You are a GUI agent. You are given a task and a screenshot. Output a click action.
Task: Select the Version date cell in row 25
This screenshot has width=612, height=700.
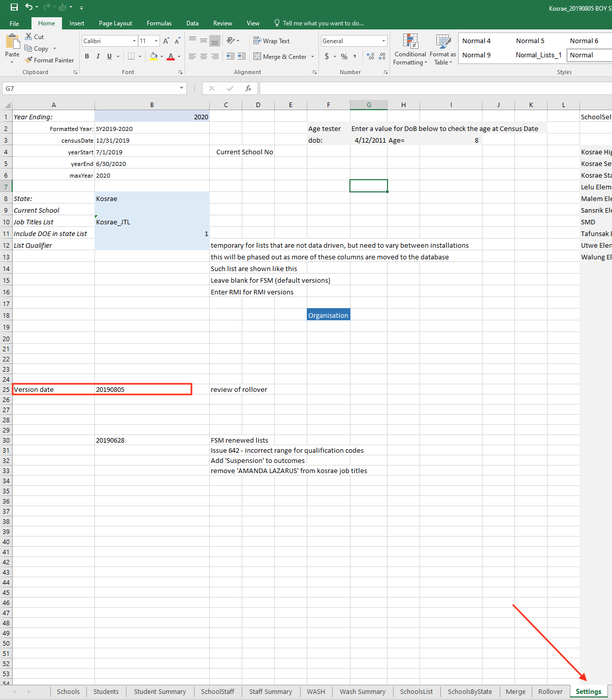[53, 389]
